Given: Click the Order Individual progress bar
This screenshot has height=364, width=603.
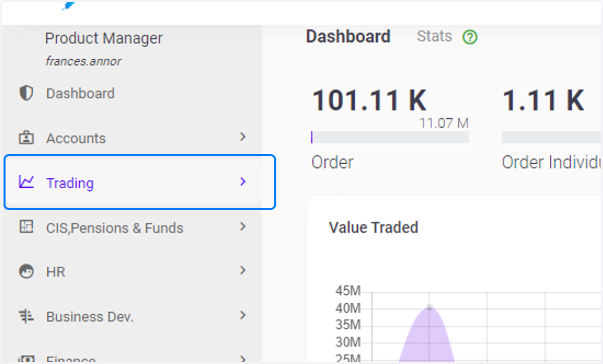Looking at the screenshot, I should tap(551, 137).
